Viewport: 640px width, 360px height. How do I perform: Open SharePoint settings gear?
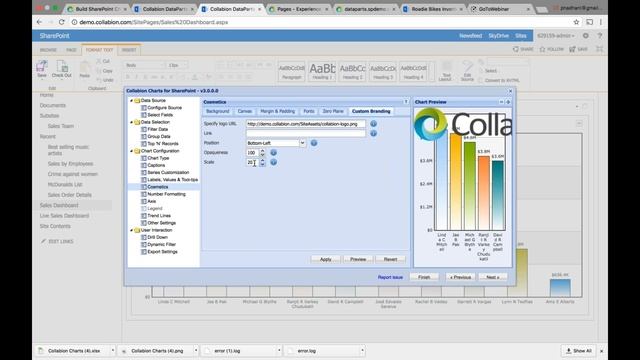point(586,36)
